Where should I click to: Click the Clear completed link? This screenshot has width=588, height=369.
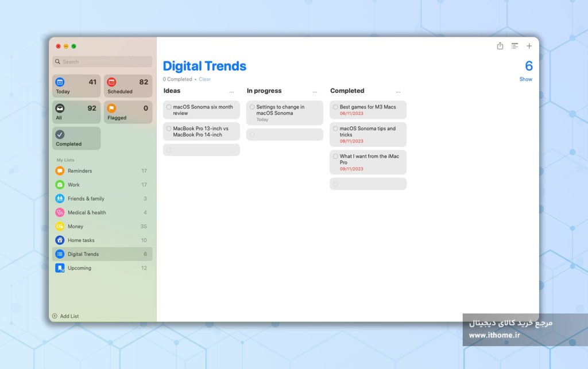[205, 79]
